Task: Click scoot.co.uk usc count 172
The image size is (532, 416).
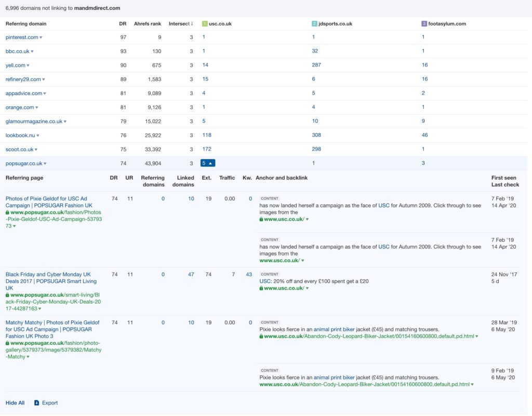Action: click(207, 149)
